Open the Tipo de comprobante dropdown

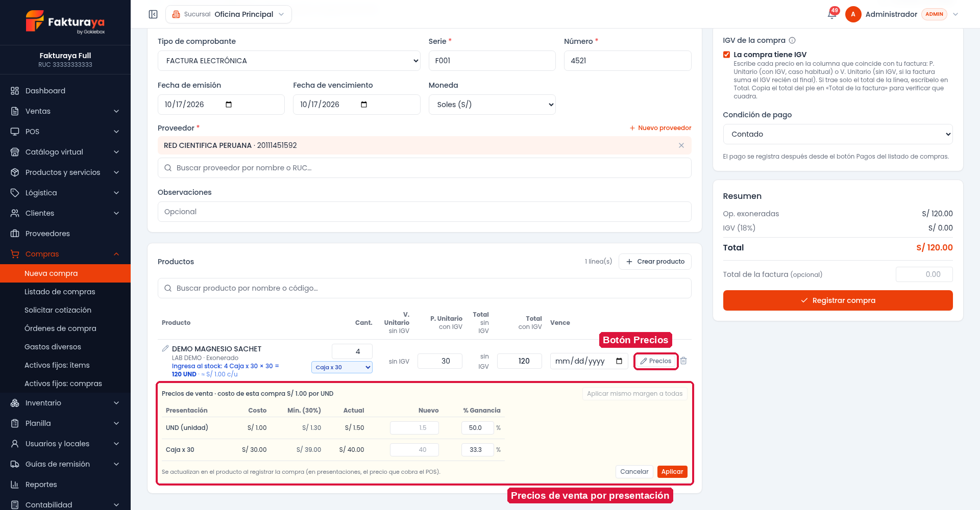click(289, 61)
